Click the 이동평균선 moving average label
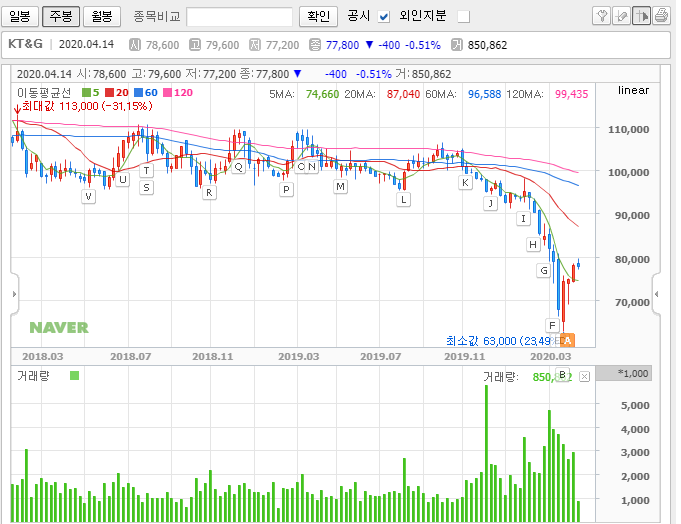The image size is (681, 524). (44, 93)
